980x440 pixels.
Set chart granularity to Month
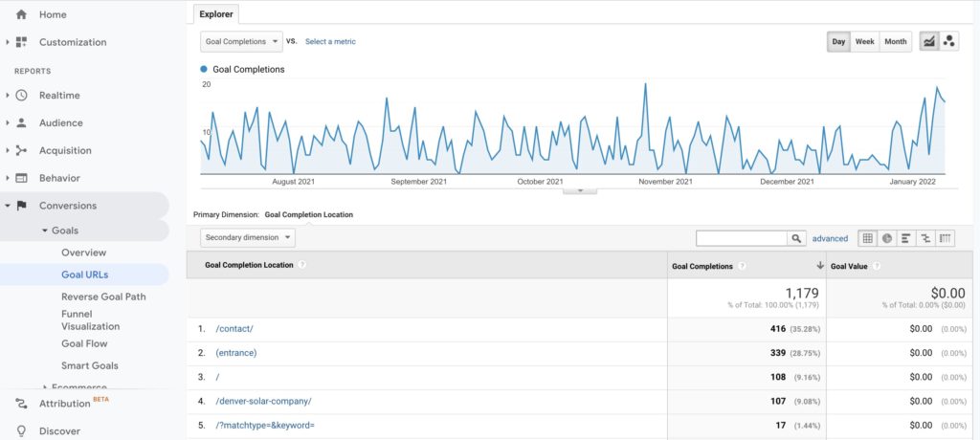click(895, 41)
